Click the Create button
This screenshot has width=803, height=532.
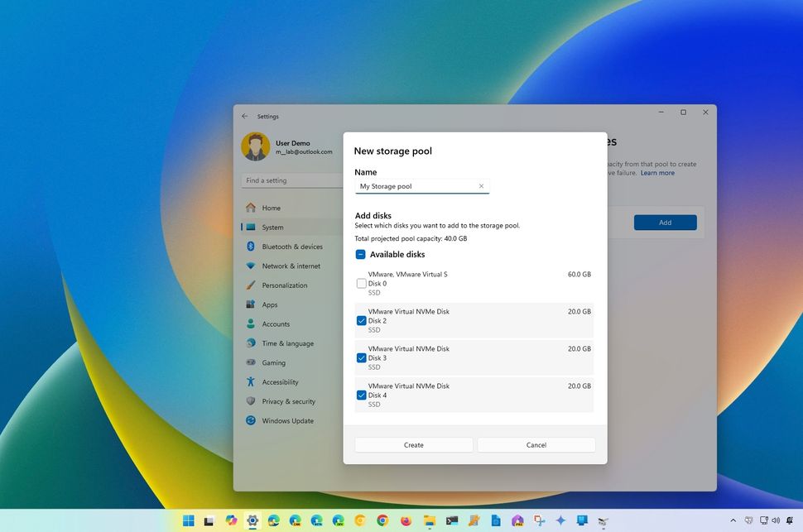[x=413, y=444]
